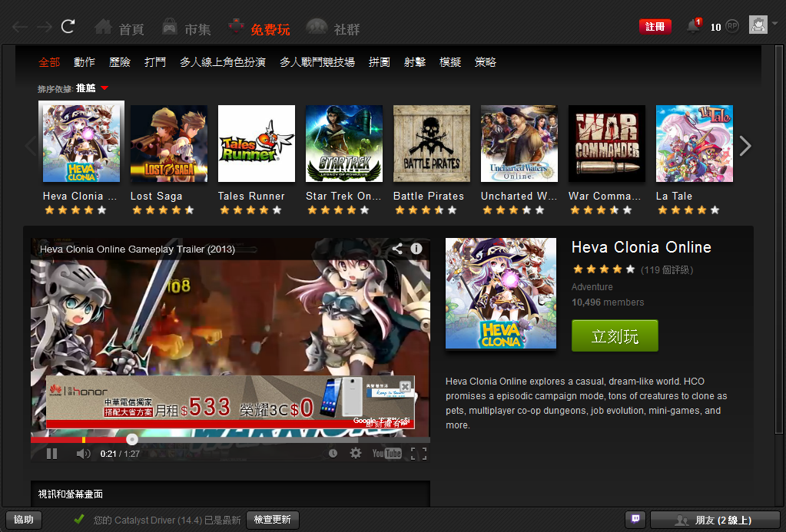This screenshot has width=786, height=532.
Task: Filter games by 拼圖
Action: [380, 62]
